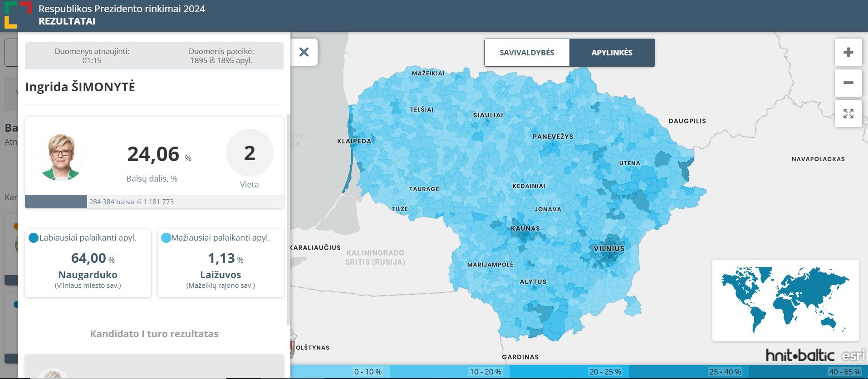Switch map to Savivaldybės view
The width and height of the screenshot is (868, 379).
[x=527, y=53]
